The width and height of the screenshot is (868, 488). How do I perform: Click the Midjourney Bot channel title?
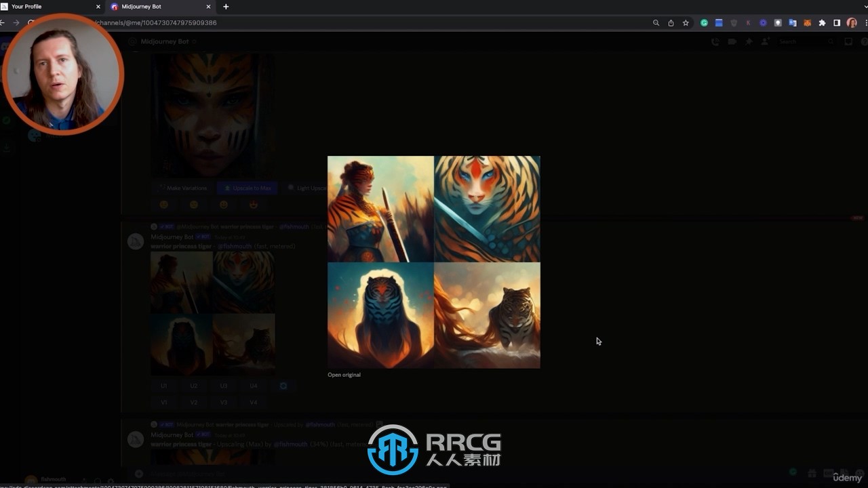coord(165,41)
